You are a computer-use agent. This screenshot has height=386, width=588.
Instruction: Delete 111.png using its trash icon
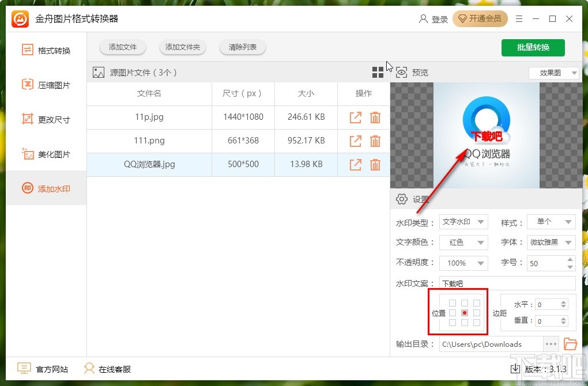375,141
